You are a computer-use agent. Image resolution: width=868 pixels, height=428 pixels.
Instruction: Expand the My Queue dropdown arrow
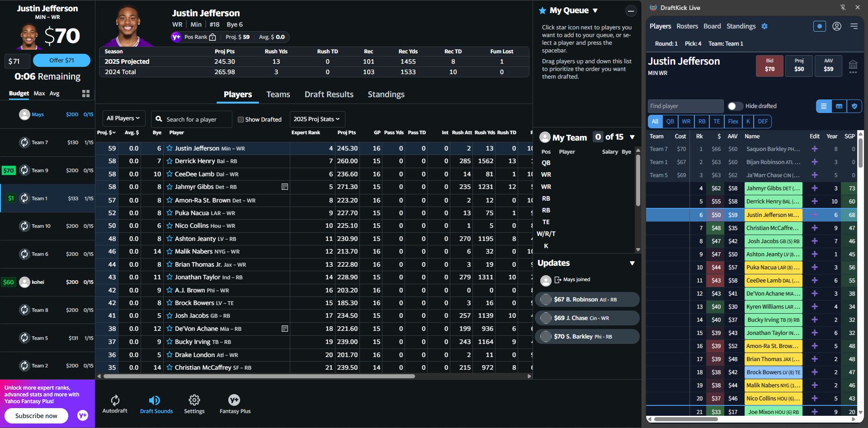coord(595,10)
